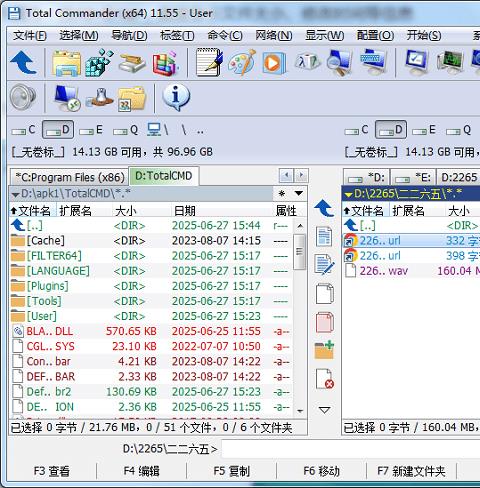
Task: Expand the right path bar triangle at D:\2265
Action: pos(349,194)
